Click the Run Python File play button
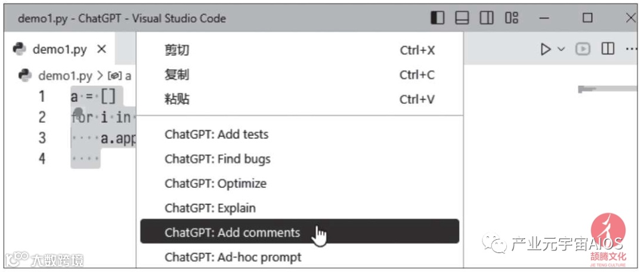The width and height of the screenshot is (644, 272). click(545, 49)
